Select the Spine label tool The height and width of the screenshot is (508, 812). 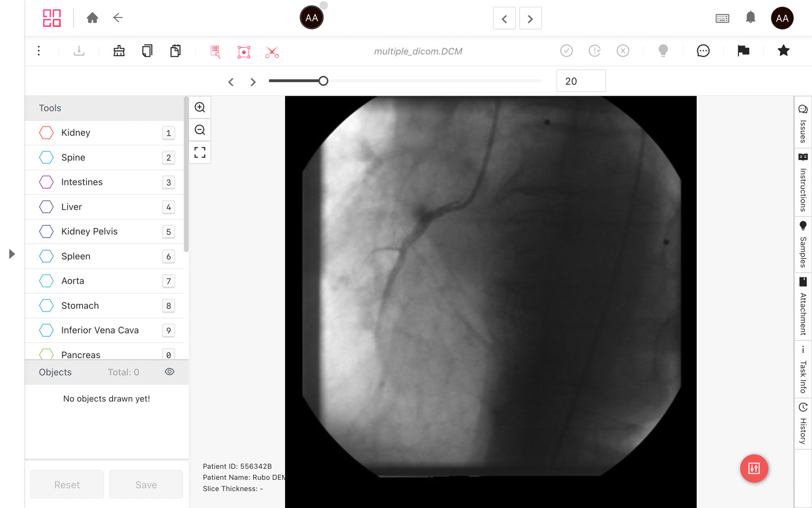105,158
